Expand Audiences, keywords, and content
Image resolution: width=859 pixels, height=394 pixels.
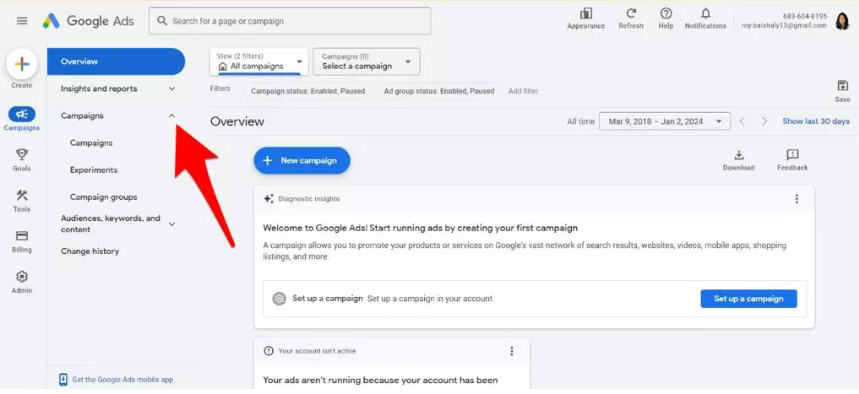171,224
